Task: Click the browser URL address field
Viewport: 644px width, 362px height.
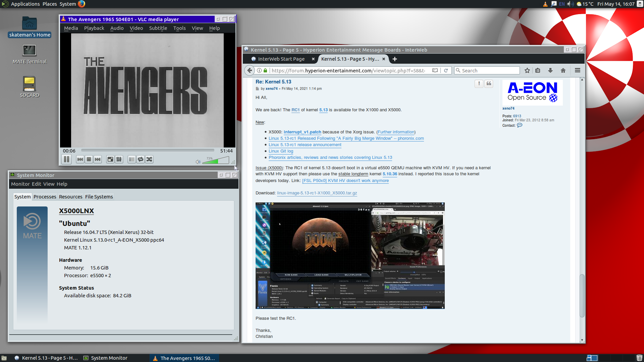Action: pyautogui.click(x=349, y=70)
